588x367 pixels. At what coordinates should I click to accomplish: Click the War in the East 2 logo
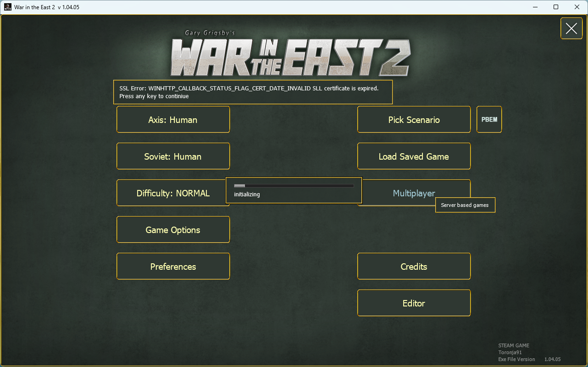[x=291, y=54]
